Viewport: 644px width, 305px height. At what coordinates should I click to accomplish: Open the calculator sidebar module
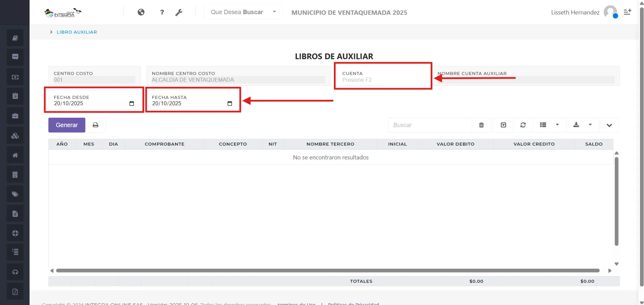(15, 174)
